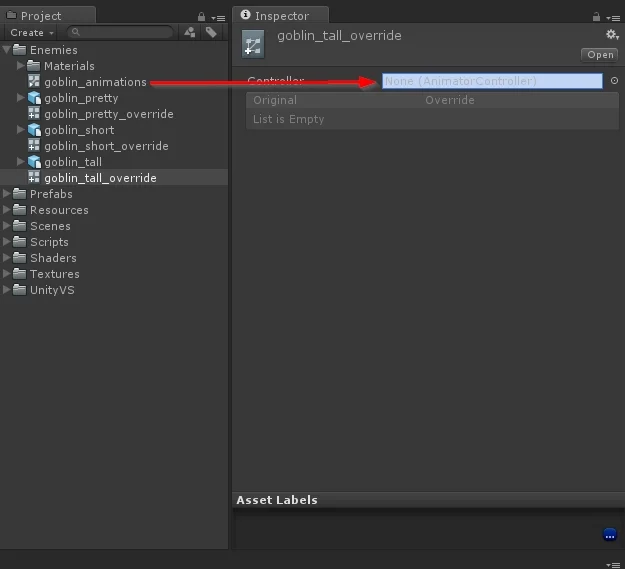Switch to the Inspector tab
The height and width of the screenshot is (569, 625).
281,16
